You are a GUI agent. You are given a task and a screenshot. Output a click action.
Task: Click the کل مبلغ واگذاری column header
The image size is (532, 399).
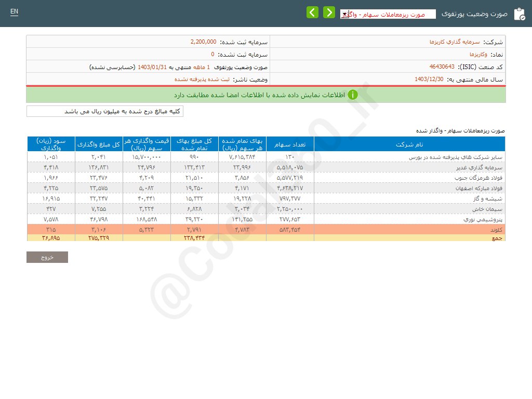coord(99,144)
